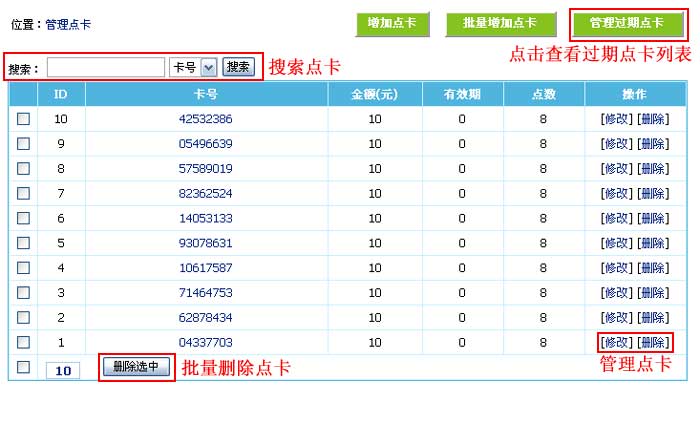Click the 搜索 search button

(x=238, y=67)
